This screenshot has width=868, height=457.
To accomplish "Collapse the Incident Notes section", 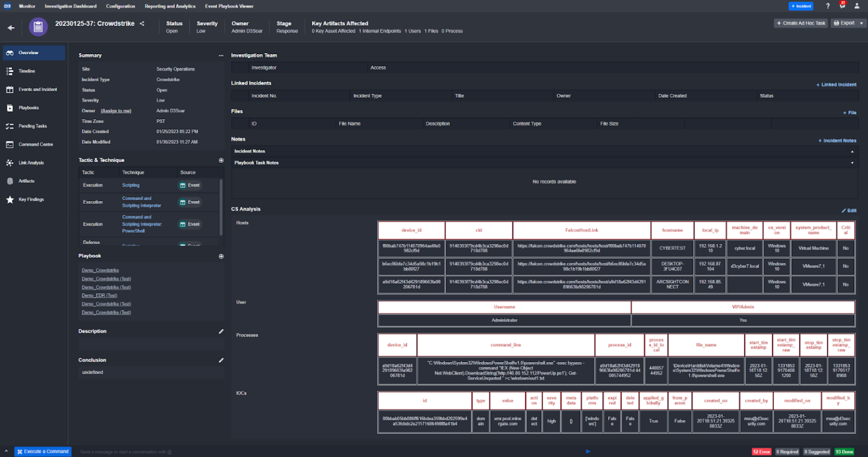I will [853, 150].
